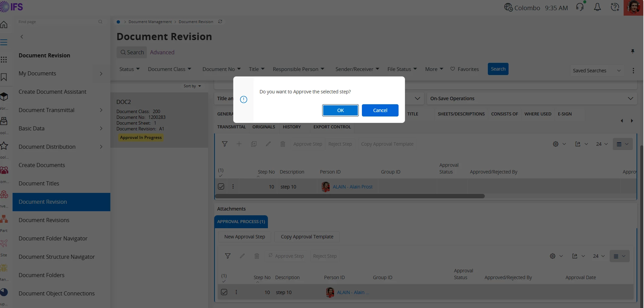Cancel the approve step dialog

click(380, 110)
